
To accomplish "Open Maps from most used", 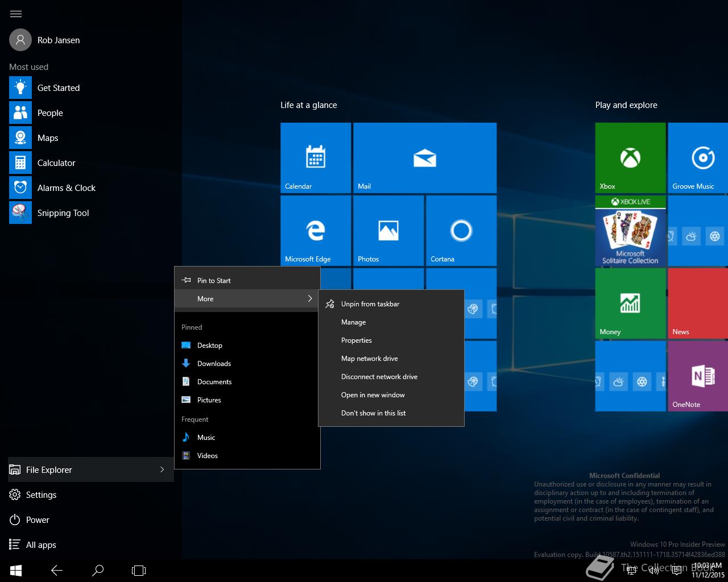I will tap(91, 138).
